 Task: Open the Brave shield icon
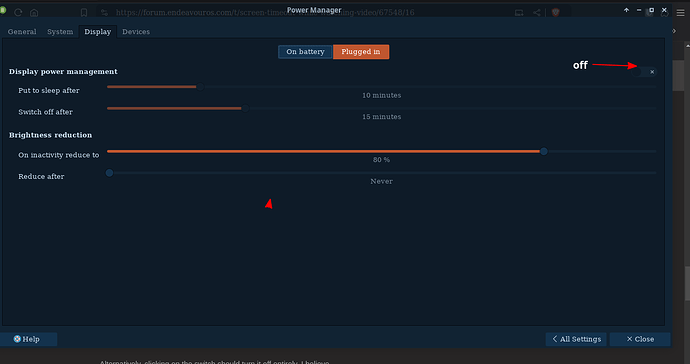click(555, 12)
